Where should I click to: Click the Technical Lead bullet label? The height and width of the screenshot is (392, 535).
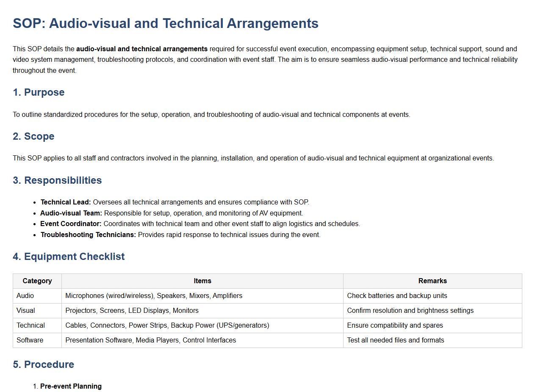(x=66, y=202)
